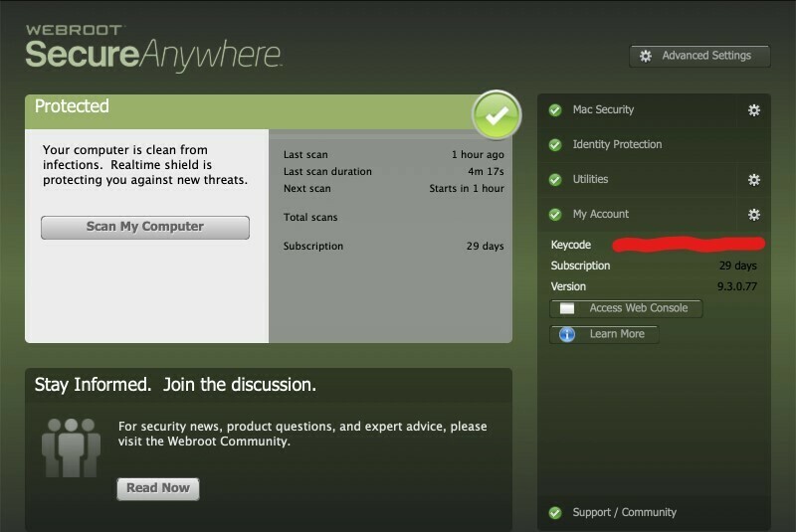The image size is (796, 532).
Task: Select the Utilities section
Action: (x=590, y=179)
